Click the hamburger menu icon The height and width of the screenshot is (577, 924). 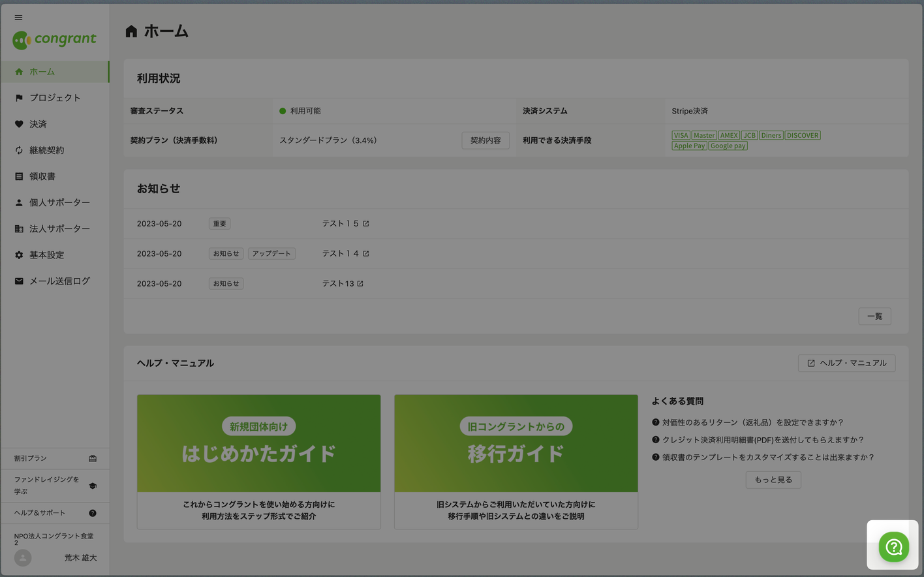pyautogui.click(x=18, y=18)
